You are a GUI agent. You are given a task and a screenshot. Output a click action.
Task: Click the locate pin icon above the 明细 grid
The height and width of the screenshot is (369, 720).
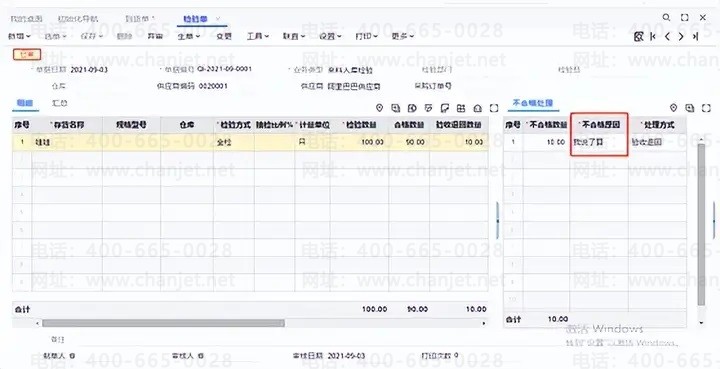click(379, 108)
